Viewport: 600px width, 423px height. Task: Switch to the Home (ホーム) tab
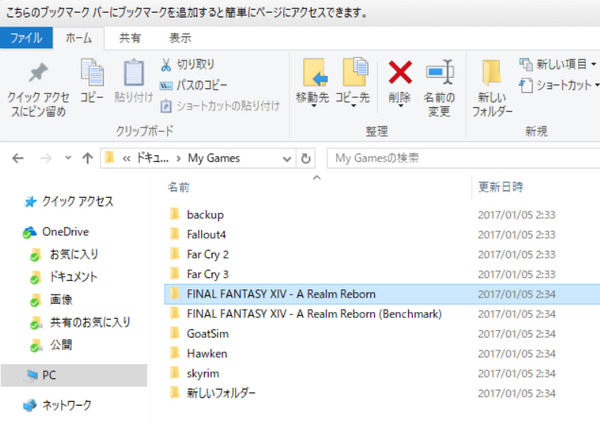(78, 38)
